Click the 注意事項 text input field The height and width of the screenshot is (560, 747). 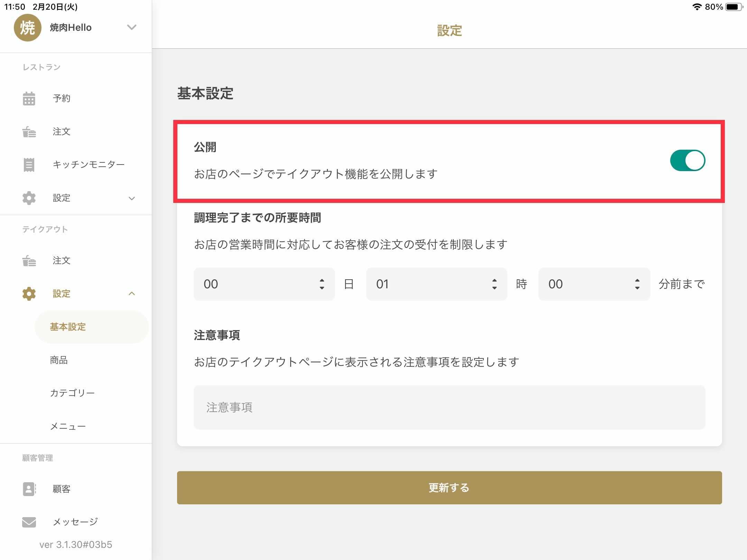[x=449, y=407]
